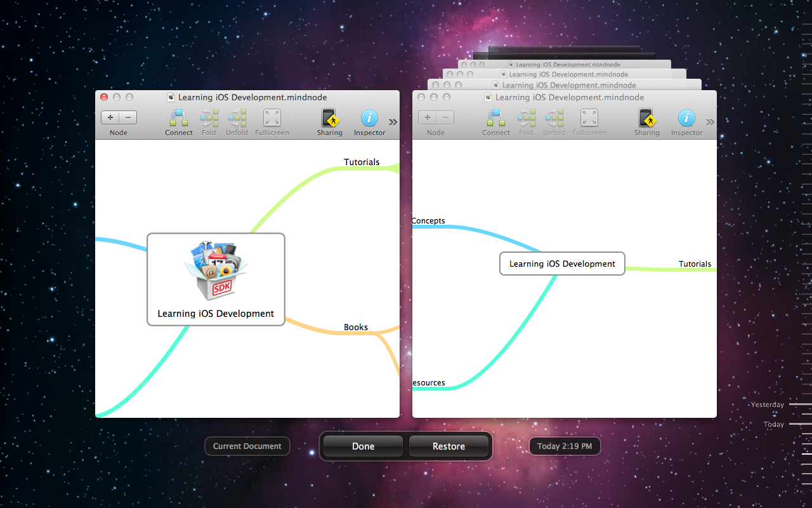
Task: Expand toolbar overflow chevron in current document window
Action: [x=393, y=122]
